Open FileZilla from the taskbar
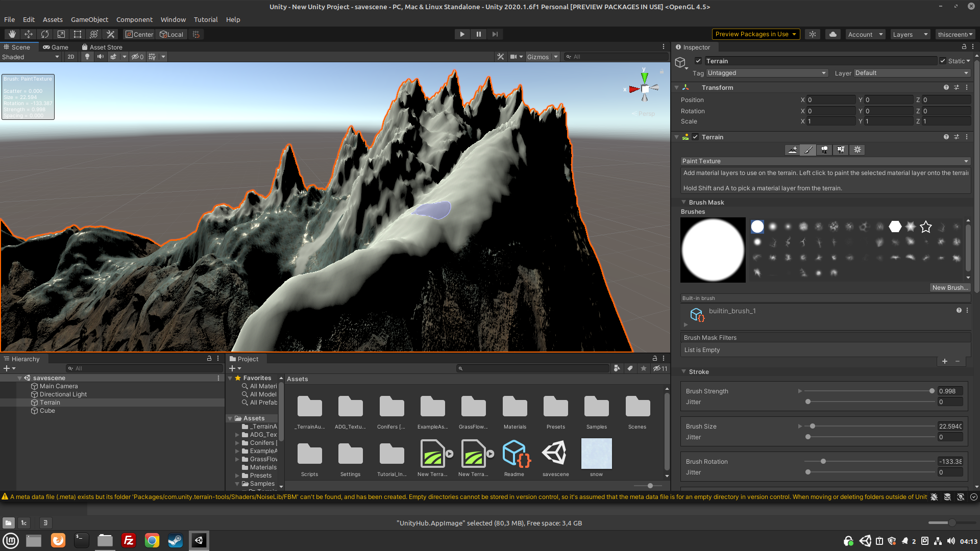980x551 pixels. (x=129, y=540)
